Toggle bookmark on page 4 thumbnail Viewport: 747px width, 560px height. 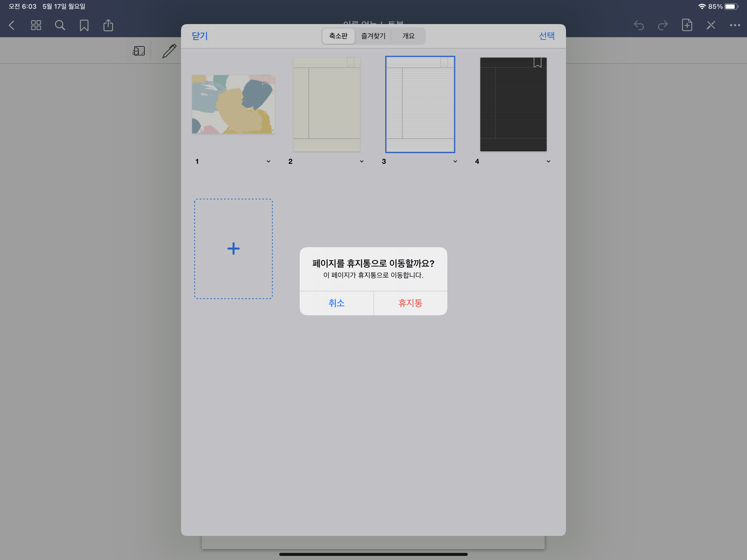pyautogui.click(x=537, y=63)
